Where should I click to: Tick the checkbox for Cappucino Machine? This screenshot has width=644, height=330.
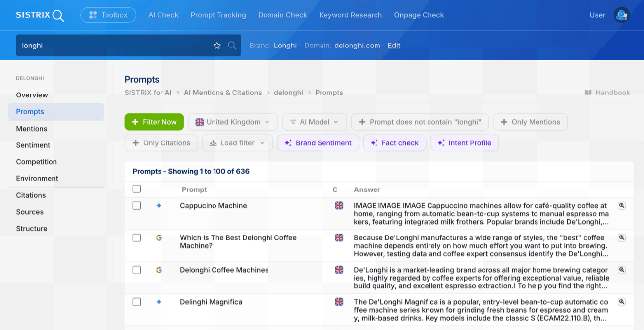click(x=137, y=205)
